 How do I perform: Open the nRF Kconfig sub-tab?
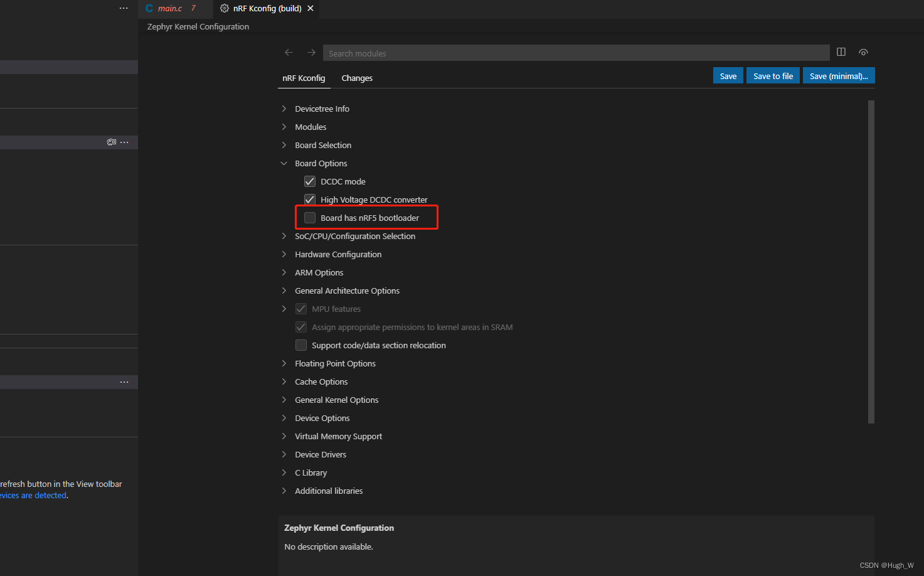click(304, 78)
